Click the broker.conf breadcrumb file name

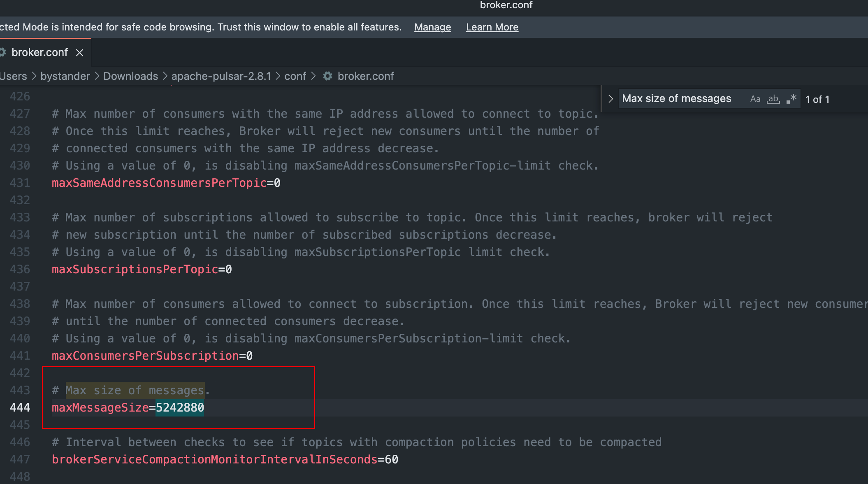pos(365,76)
